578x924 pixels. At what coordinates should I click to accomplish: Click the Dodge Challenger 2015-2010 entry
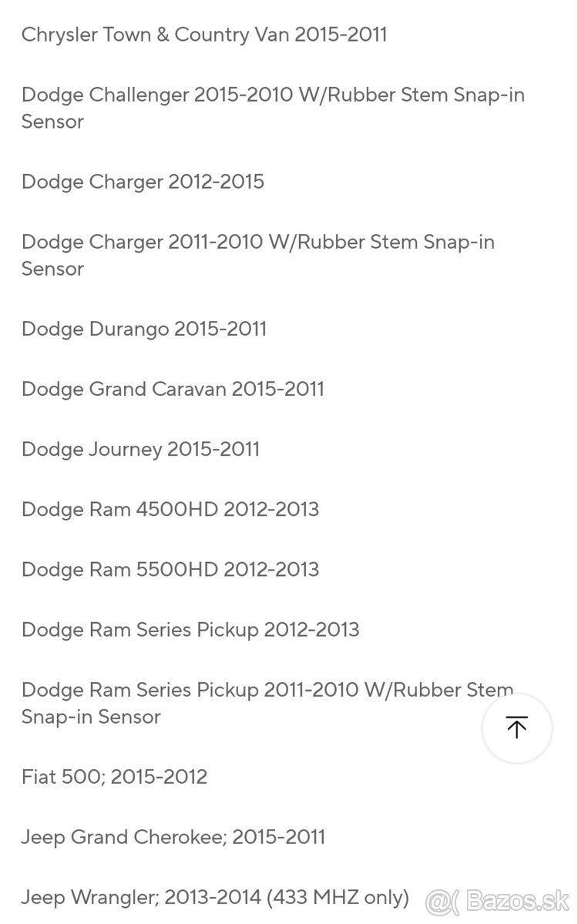pyautogui.click(x=273, y=109)
